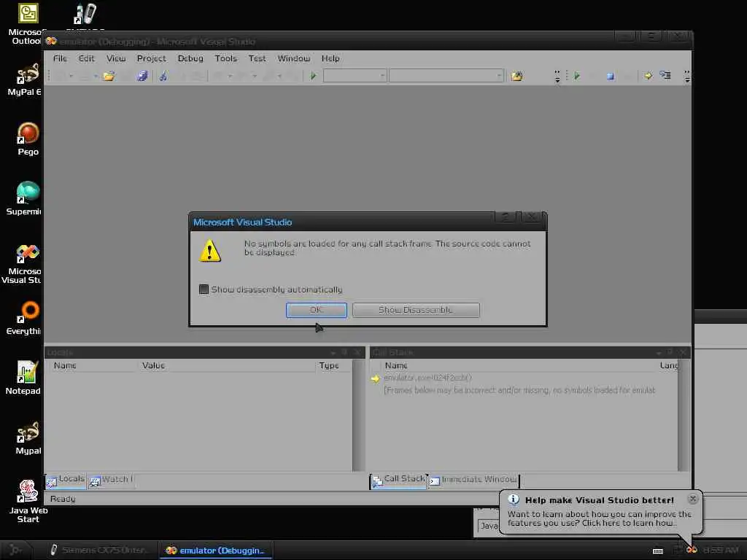
Task: Switch to the Locals tab
Action: click(66, 480)
